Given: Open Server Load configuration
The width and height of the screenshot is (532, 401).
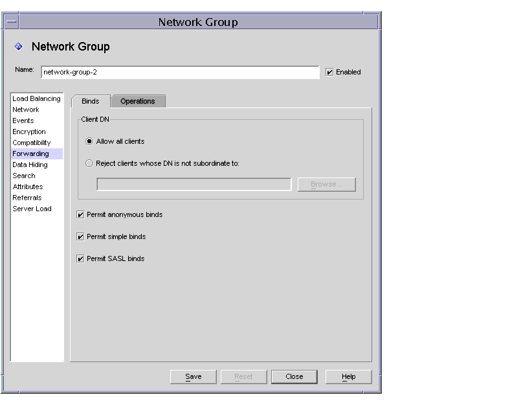Looking at the screenshot, I should pyautogui.click(x=32, y=209).
